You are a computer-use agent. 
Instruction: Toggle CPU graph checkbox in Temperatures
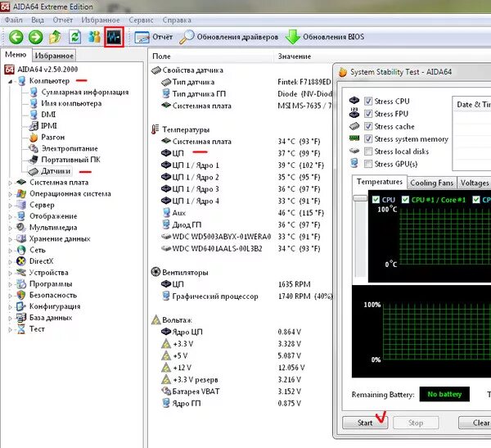pos(376,200)
